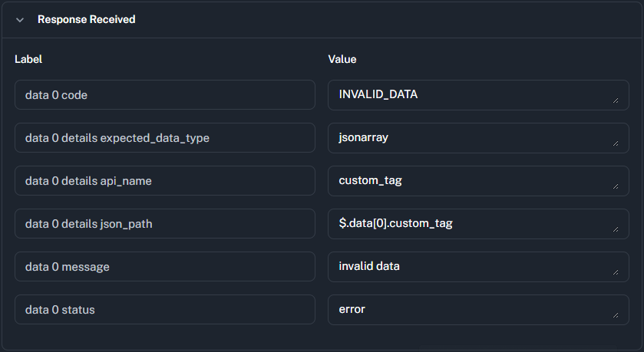This screenshot has width=644, height=352.
Task: Click the INVALID_DATA value field
Action: pyautogui.click(x=476, y=95)
